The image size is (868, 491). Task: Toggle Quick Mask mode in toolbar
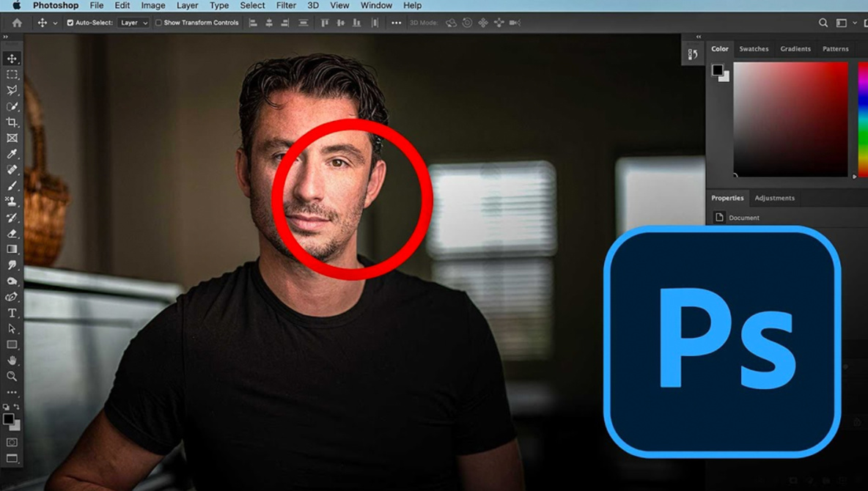click(x=12, y=443)
